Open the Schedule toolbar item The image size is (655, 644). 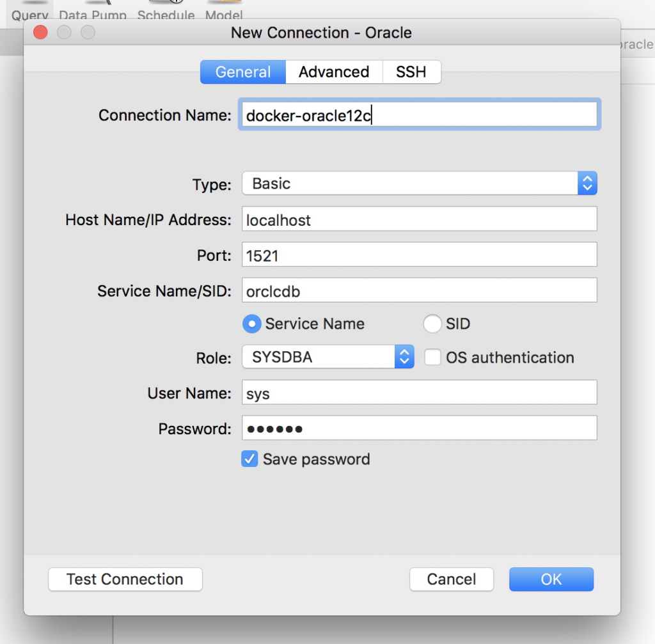166,13
